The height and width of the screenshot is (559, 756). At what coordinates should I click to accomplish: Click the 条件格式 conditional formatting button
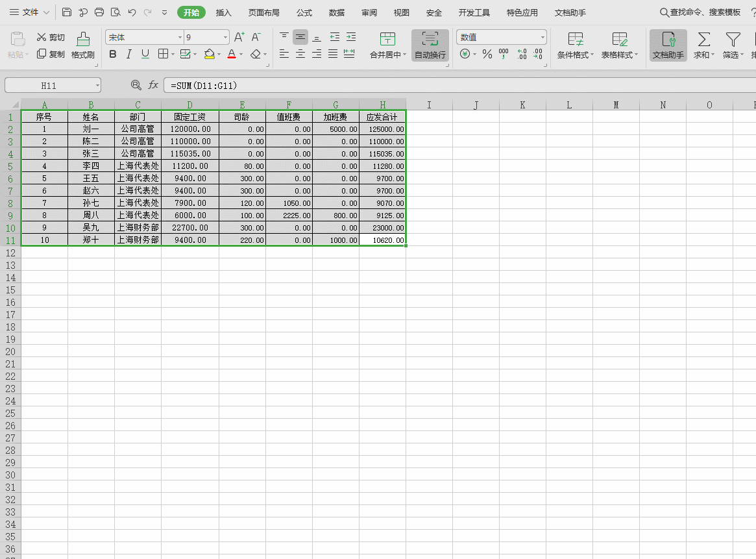coord(575,45)
